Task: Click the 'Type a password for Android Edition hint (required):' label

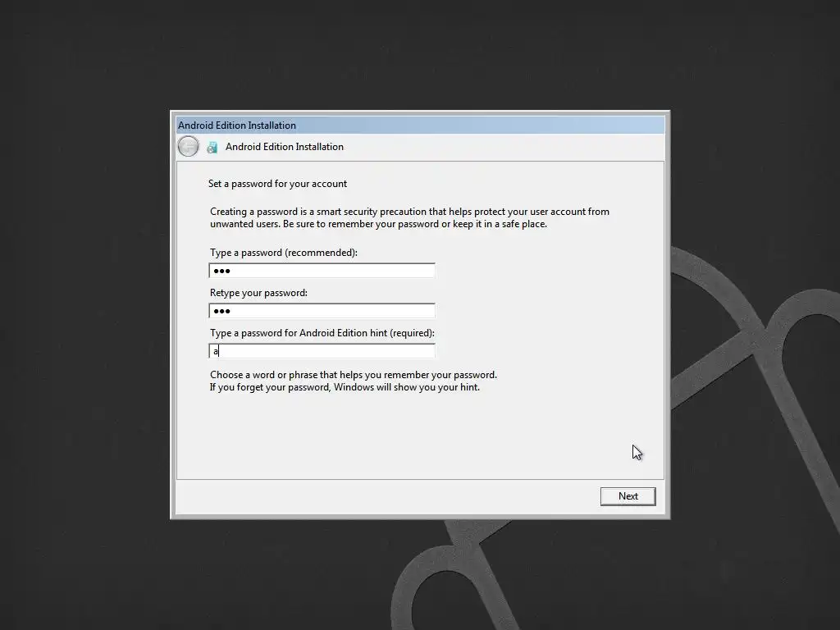Action: [322, 333]
